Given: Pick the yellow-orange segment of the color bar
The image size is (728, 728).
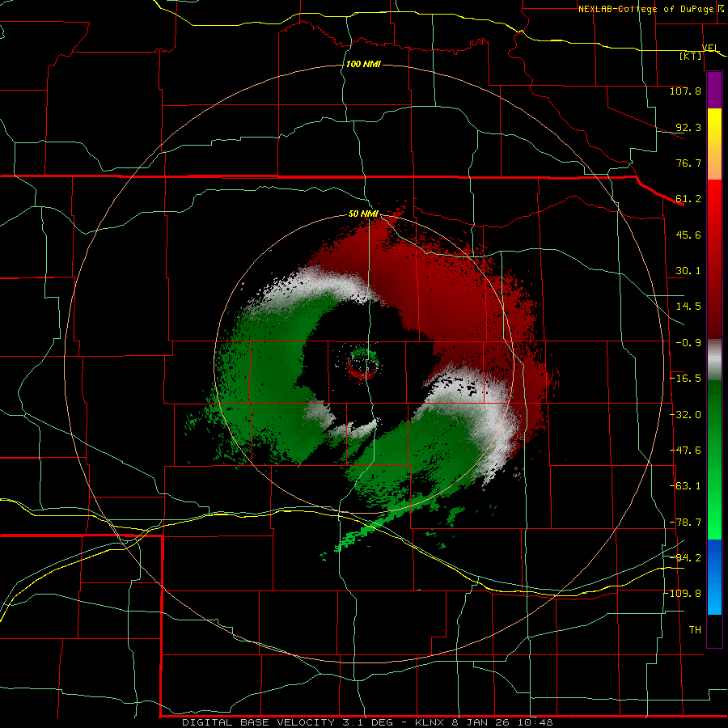Looking at the screenshot, I should pyautogui.click(x=714, y=144).
